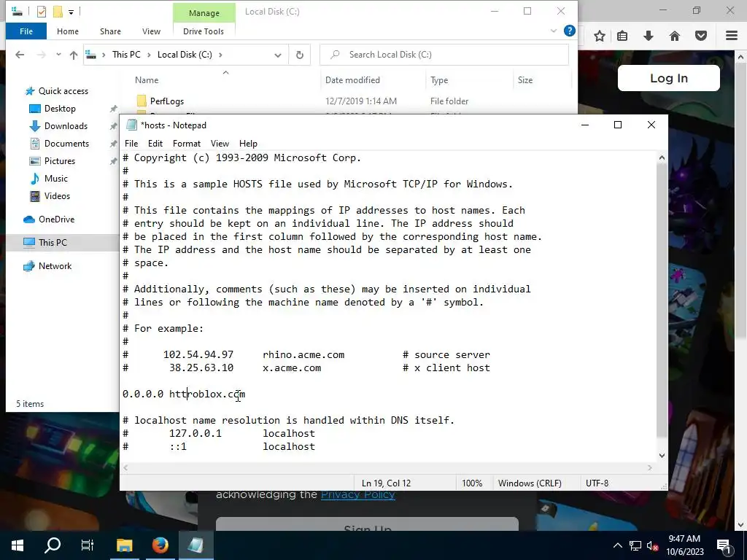Refresh the Local Disk (C:) folder view

[x=300, y=55]
